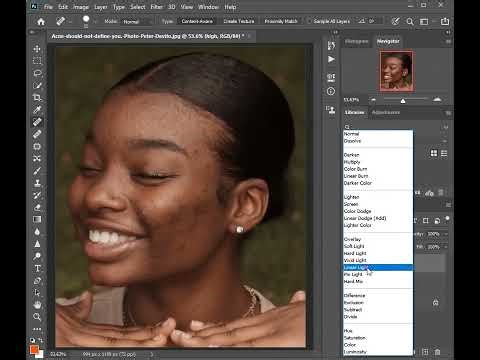The width and height of the screenshot is (480, 360).
Task: Choose Multiply blend mode
Action: [378, 162]
